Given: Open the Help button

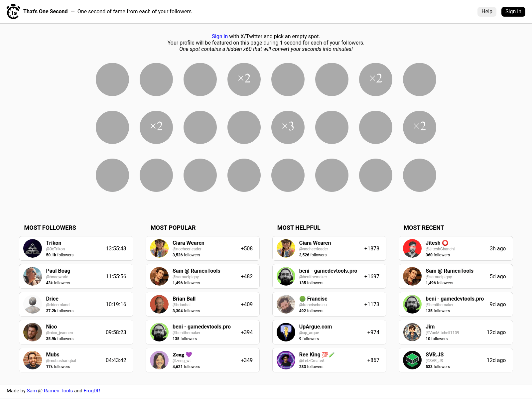Looking at the screenshot, I should pos(487,11).
